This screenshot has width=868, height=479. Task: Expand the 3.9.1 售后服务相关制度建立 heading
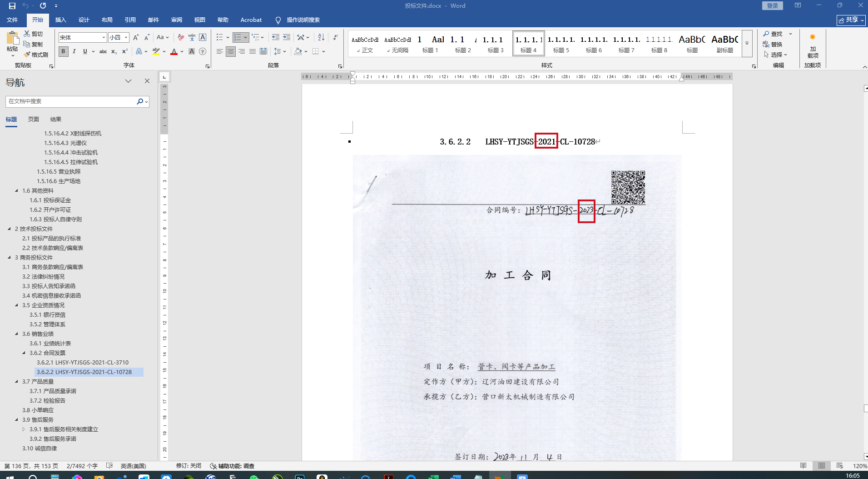(24, 429)
